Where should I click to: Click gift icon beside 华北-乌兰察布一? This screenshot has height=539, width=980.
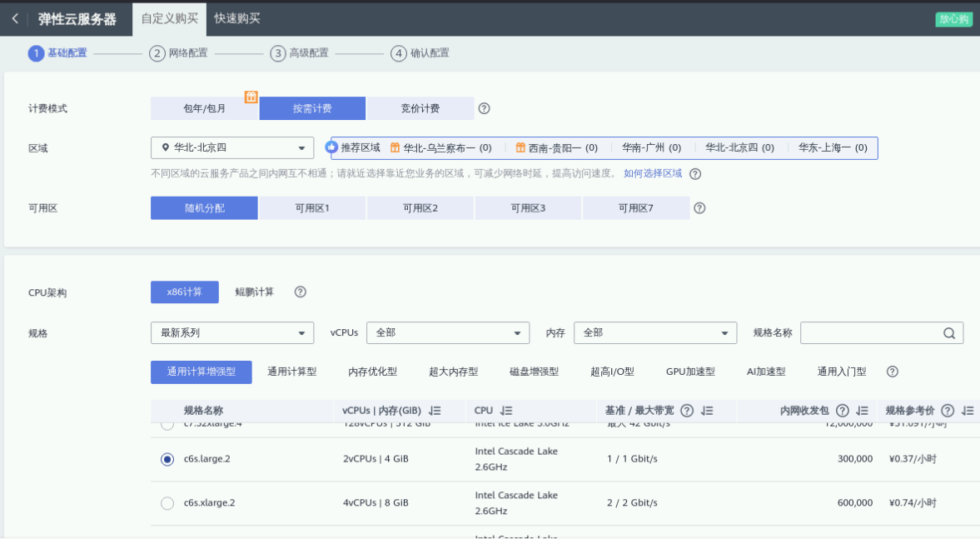point(395,147)
